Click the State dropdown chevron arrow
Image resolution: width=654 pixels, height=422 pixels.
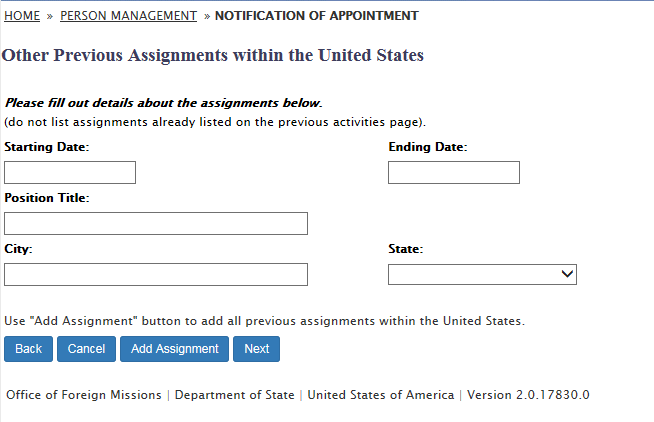coord(567,274)
